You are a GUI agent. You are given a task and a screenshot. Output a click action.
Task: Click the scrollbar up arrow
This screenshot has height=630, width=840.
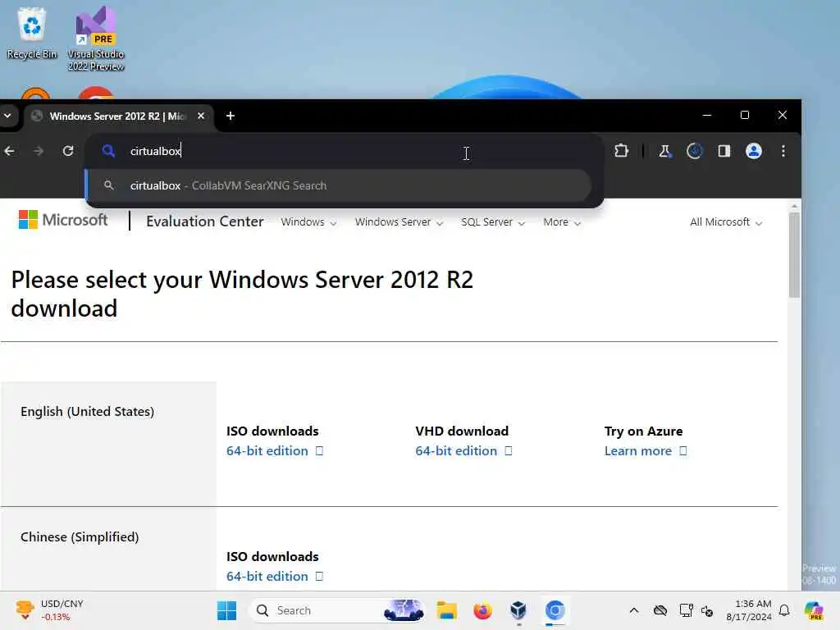pyautogui.click(x=794, y=206)
